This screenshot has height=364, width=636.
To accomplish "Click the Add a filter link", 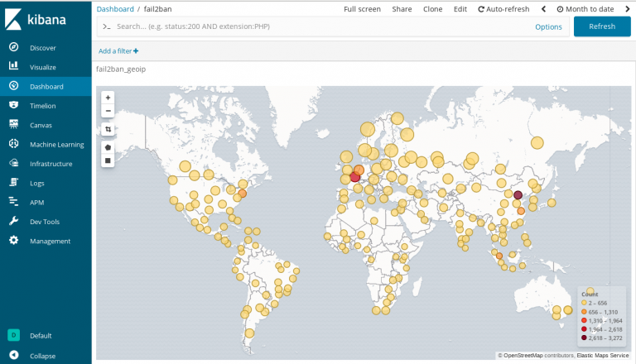I will 118,51.
